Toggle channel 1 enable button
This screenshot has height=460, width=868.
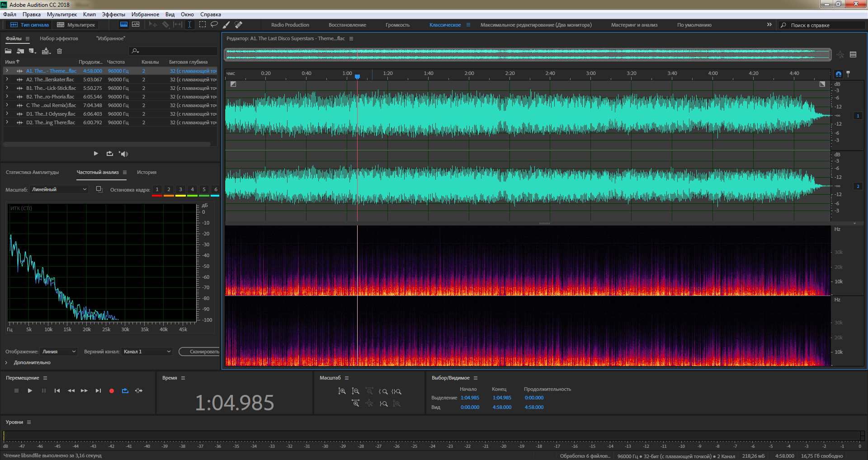(x=858, y=116)
